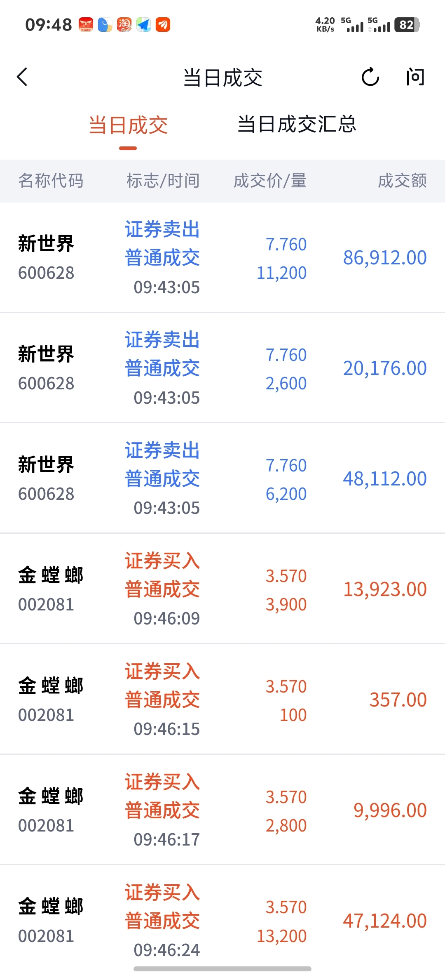This screenshot has width=445, height=980.
Task: Open 新世界 trade totaling 48,112.00
Action: pos(222,478)
